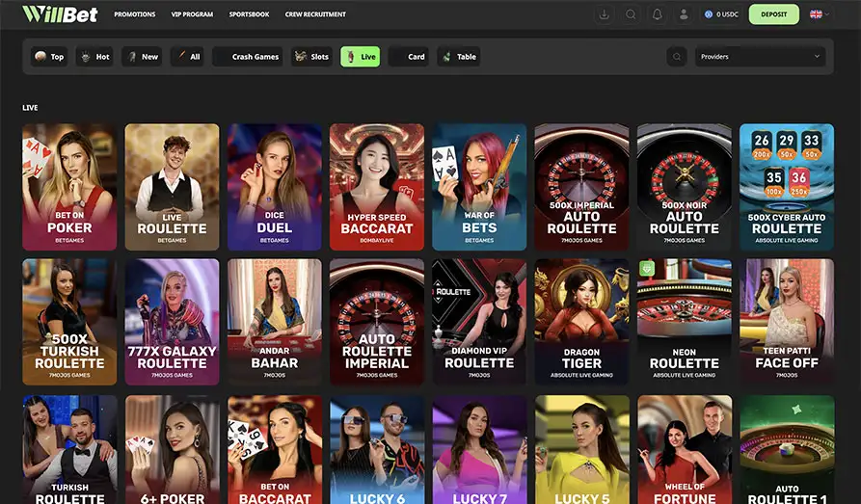Launch the 6+ Poker game
The height and width of the screenshot is (504, 861).
click(172, 450)
